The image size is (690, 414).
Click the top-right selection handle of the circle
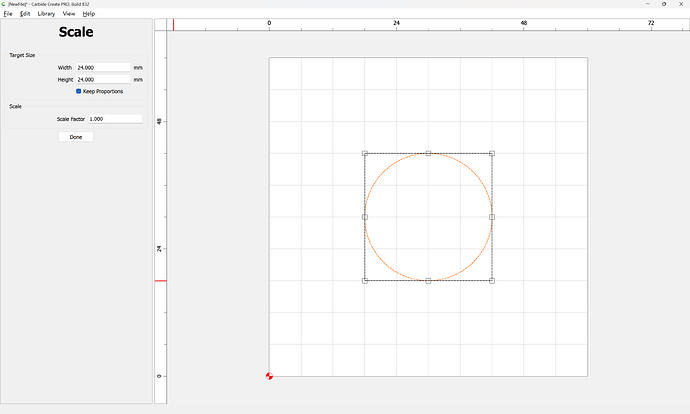492,153
